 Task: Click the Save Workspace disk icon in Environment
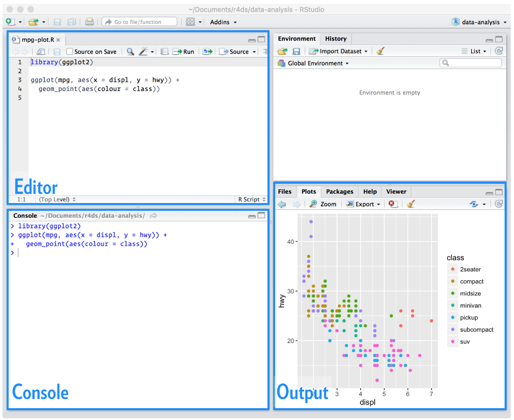pyautogui.click(x=296, y=51)
